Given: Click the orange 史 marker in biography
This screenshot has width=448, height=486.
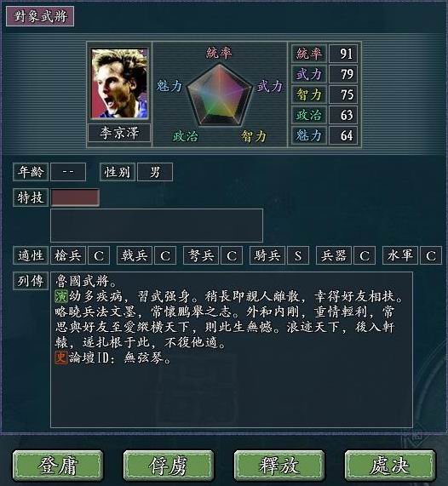Looking at the screenshot, I should click(x=61, y=357).
